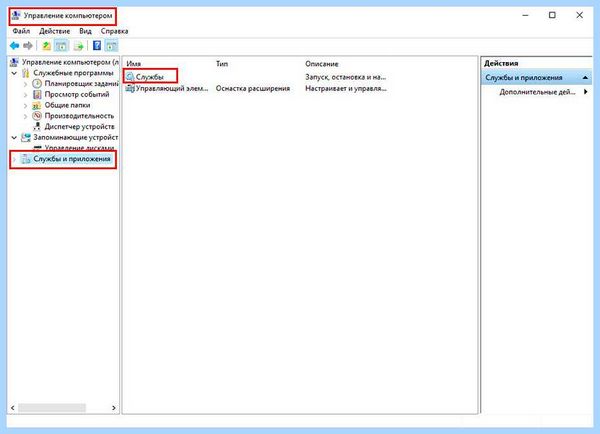Collapse Службы и приложения section in Действия pane
This screenshot has height=434, width=600.
pyautogui.click(x=585, y=78)
